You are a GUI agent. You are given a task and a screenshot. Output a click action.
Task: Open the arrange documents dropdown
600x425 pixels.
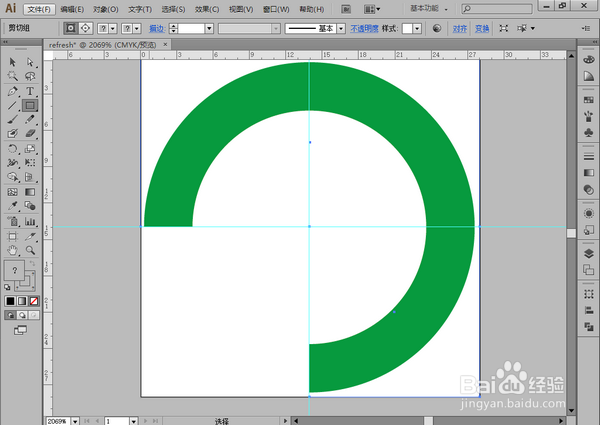coord(372,9)
